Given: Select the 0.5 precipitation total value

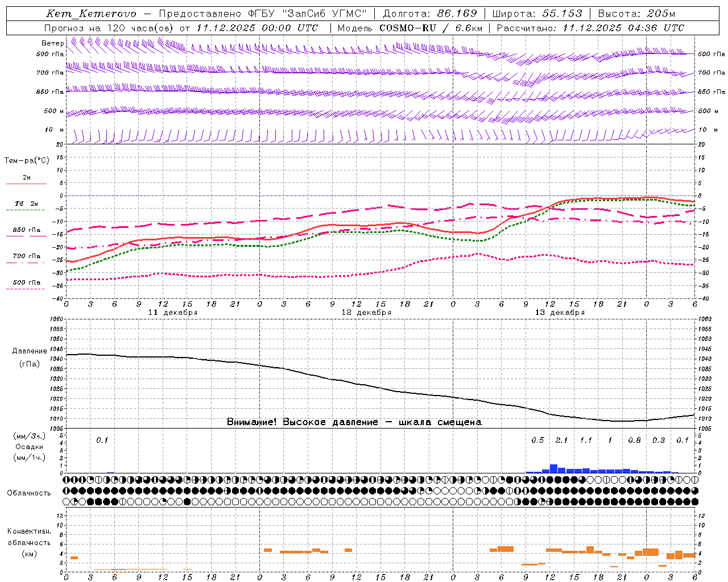Looking at the screenshot, I should click(x=537, y=440).
